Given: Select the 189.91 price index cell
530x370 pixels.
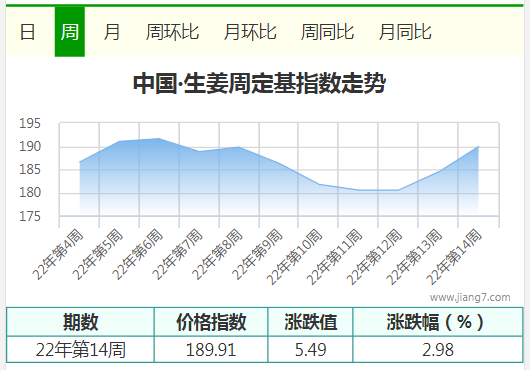Looking at the screenshot, I should tap(211, 349).
